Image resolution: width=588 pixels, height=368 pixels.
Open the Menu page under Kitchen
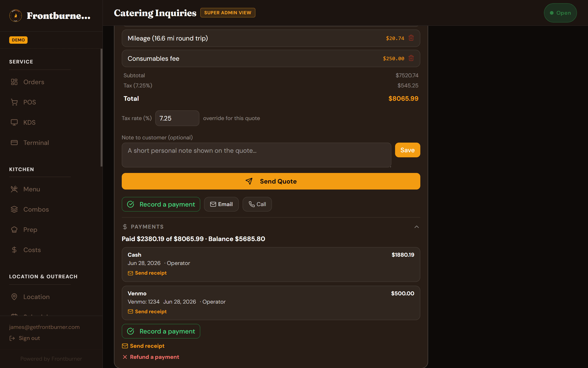tap(32, 189)
